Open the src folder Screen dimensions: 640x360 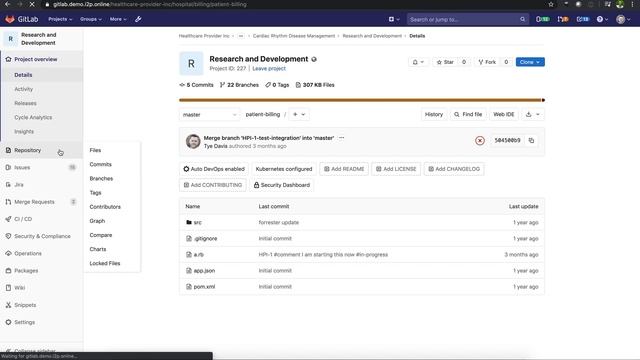[x=198, y=222]
